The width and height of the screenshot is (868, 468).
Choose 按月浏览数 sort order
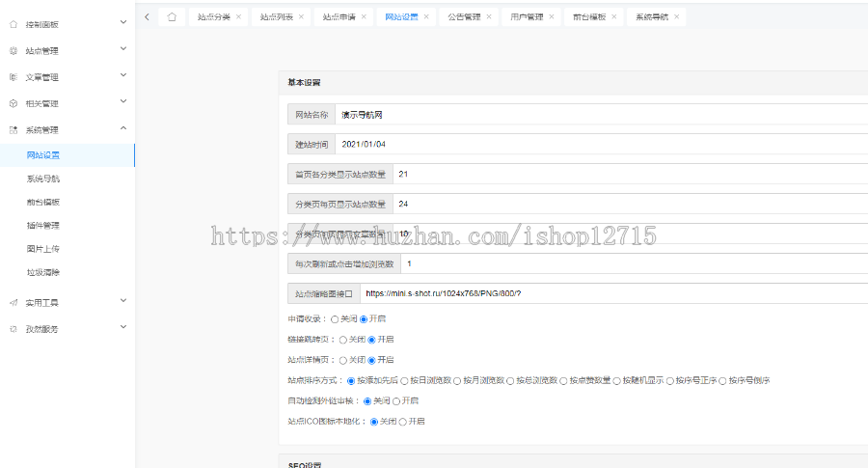click(457, 381)
